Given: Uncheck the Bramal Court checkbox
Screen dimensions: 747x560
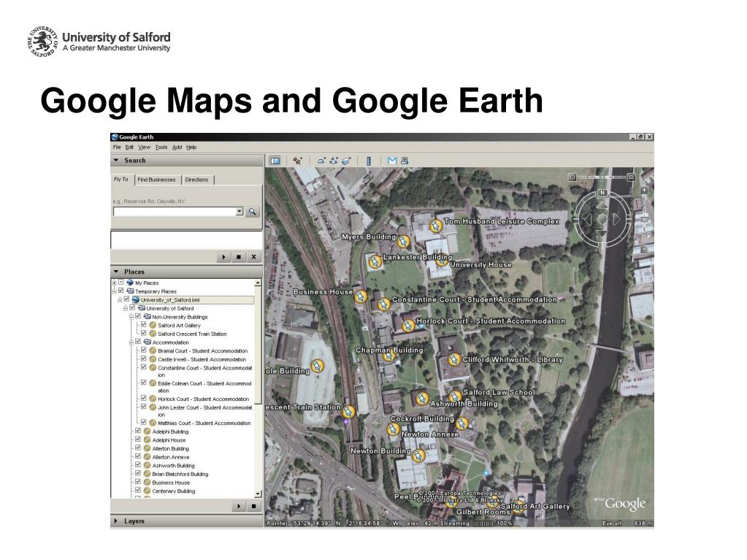Looking at the screenshot, I should coord(143,350).
